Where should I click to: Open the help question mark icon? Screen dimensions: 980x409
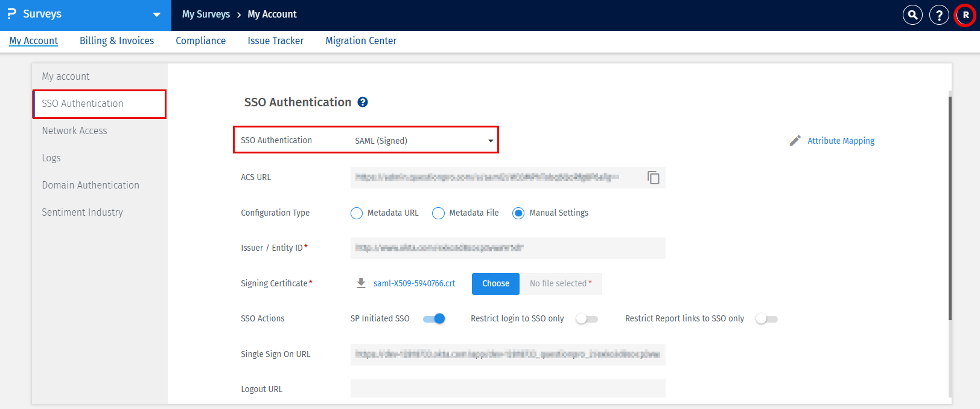(x=939, y=14)
